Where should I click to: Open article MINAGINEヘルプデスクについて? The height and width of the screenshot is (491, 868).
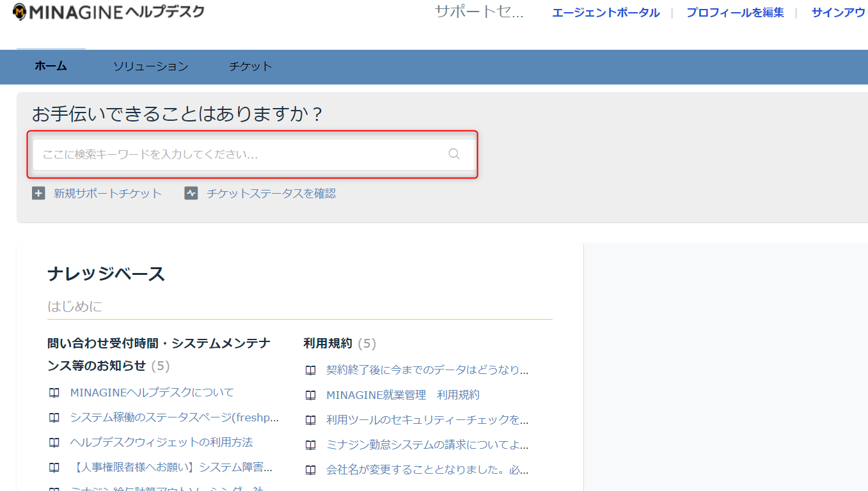click(x=152, y=393)
